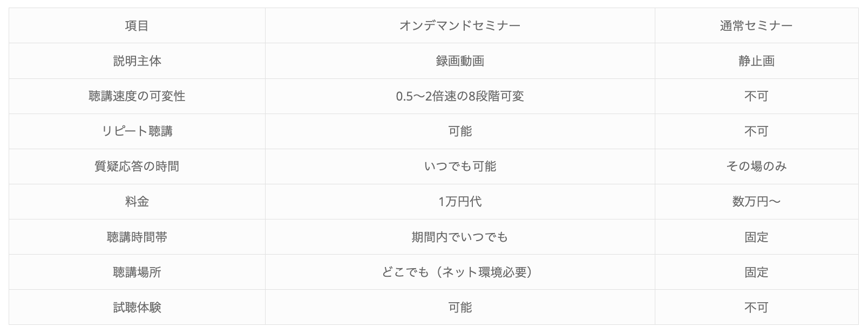
Task: Click the 数万円〜 price cell
Action: tap(756, 202)
